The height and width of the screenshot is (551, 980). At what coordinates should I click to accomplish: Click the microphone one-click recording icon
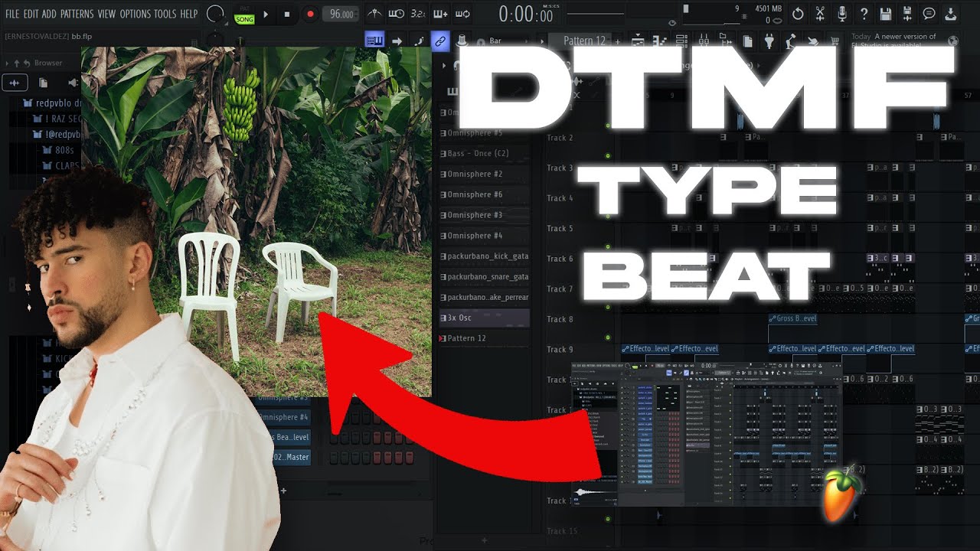tap(842, 14)
